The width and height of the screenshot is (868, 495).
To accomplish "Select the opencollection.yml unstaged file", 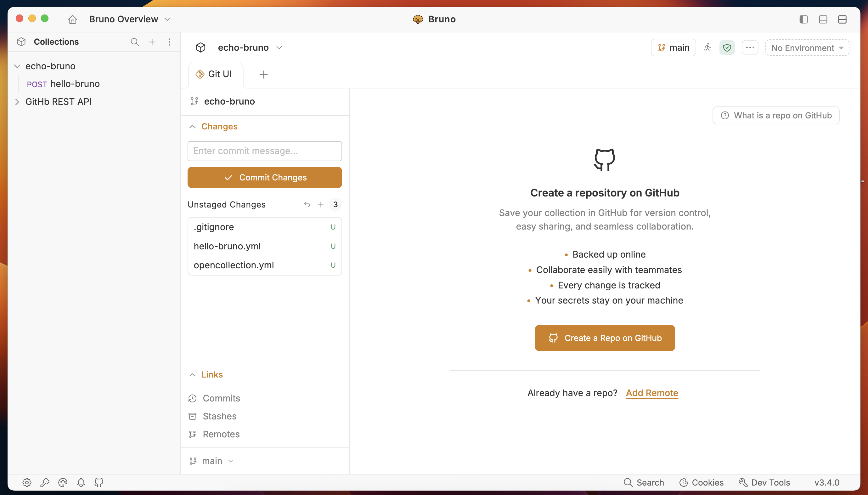I will 265,265.
